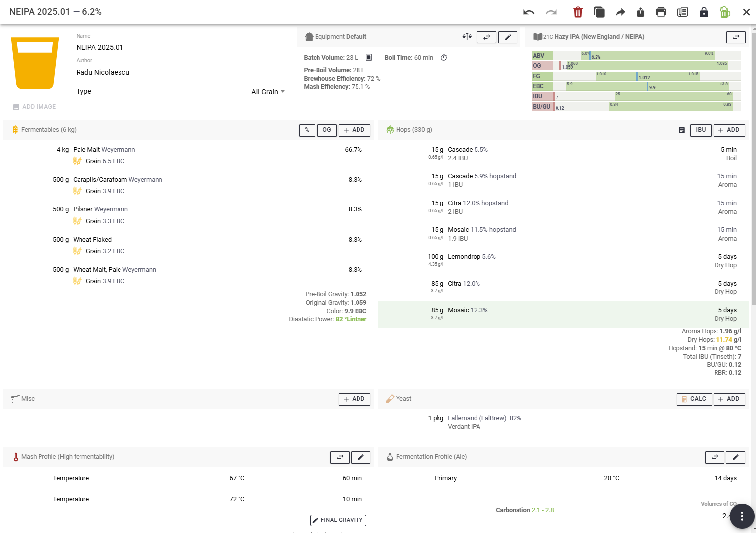Toggle the hops IBU view button
Screen dimensions: 756x533
coord(701,130)
